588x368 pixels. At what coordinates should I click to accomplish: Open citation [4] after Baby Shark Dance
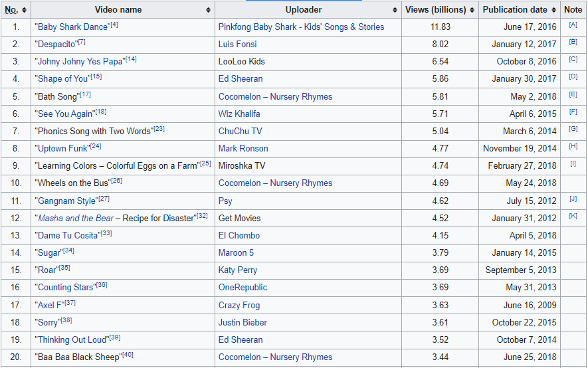click(x=114, y=25)
